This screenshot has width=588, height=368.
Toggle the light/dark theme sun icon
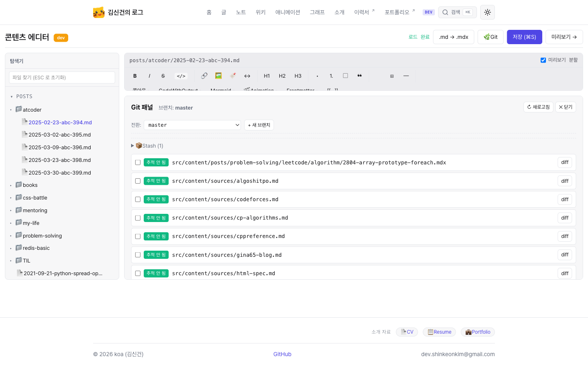coord(488,12)
